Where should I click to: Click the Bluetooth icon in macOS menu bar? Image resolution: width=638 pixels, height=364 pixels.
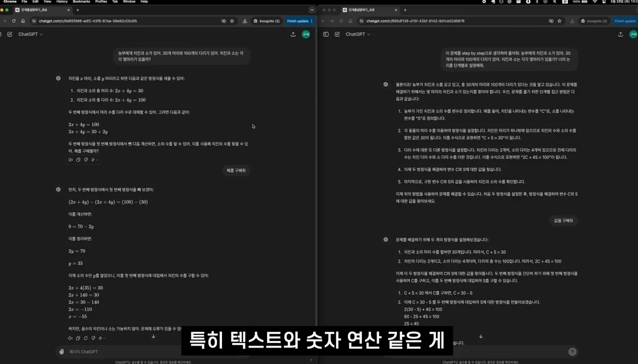[537, 2]
